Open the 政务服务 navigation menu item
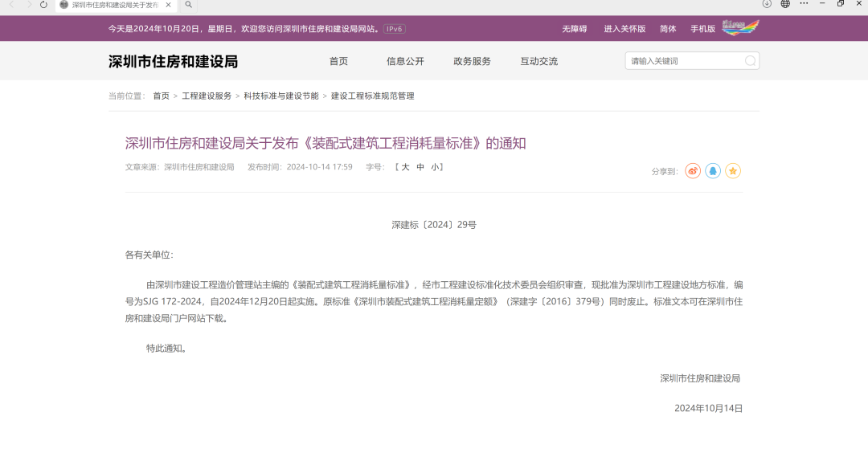Image resolution: width=868 pixels, height=457 pixels. pyautogui.click(x=473, y=61)
